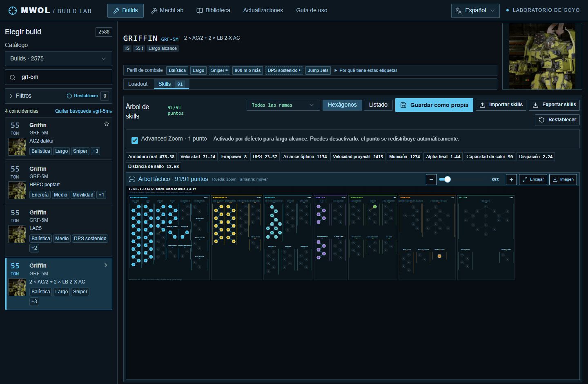Open the Griffin HPPC poptart build thumbnail
This screenshot has height=384, width=588.
(x=17, y=191)
